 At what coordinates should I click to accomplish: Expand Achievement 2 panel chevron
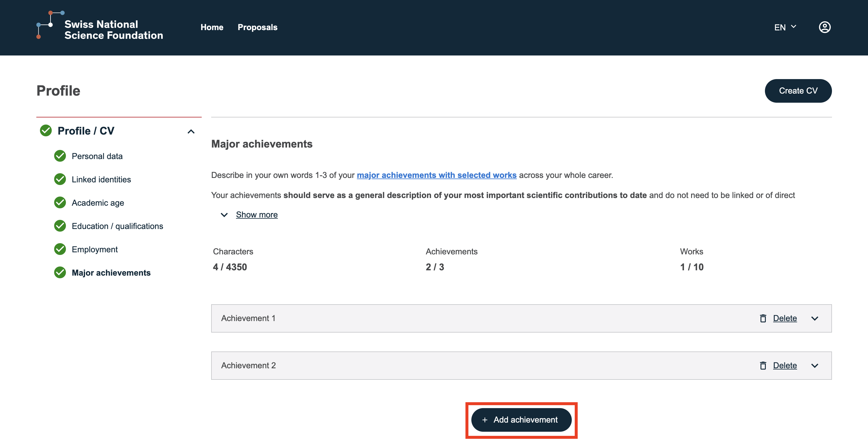[815, 366]
